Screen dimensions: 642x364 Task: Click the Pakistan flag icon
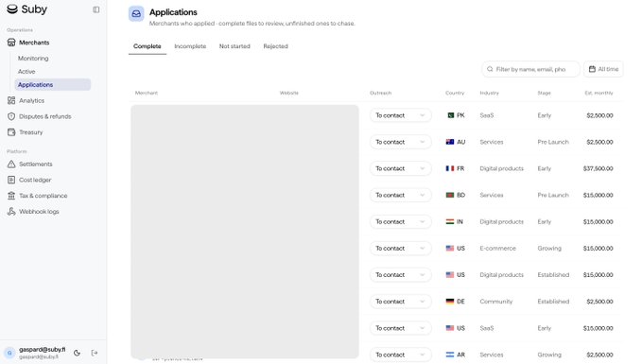click(x=450, y=115)
